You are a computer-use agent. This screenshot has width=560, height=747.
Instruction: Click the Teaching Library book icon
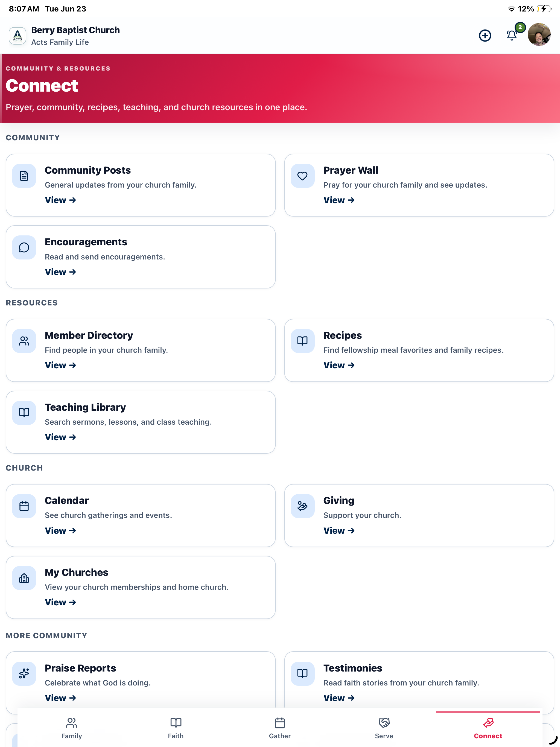coord(24,413)
